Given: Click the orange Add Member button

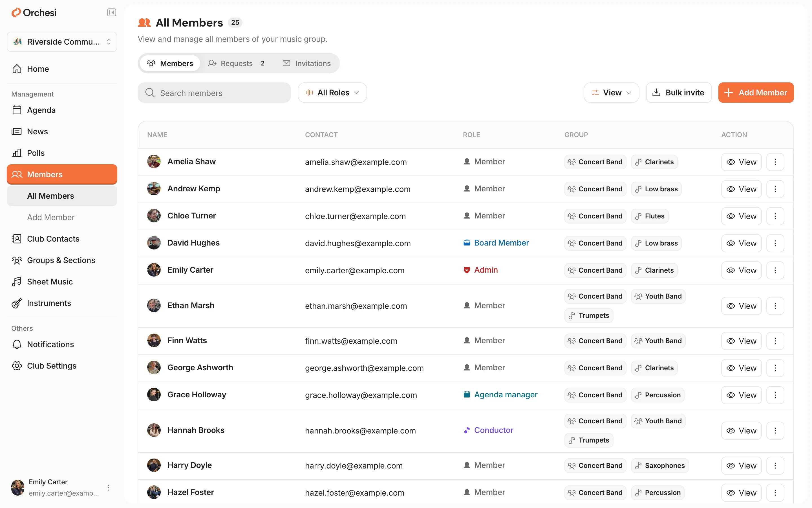Looking at the screenshot, I should [x=756, y=93].
